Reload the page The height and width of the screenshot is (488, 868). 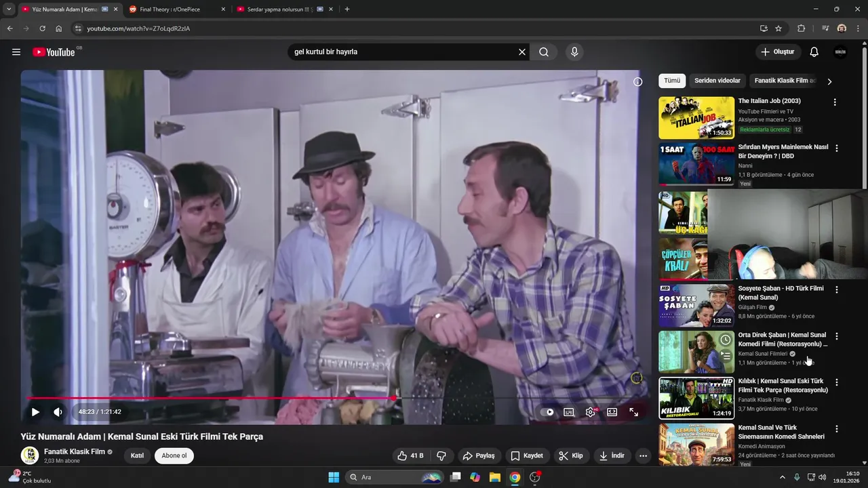pyautogui.click(x=42, y=28)
